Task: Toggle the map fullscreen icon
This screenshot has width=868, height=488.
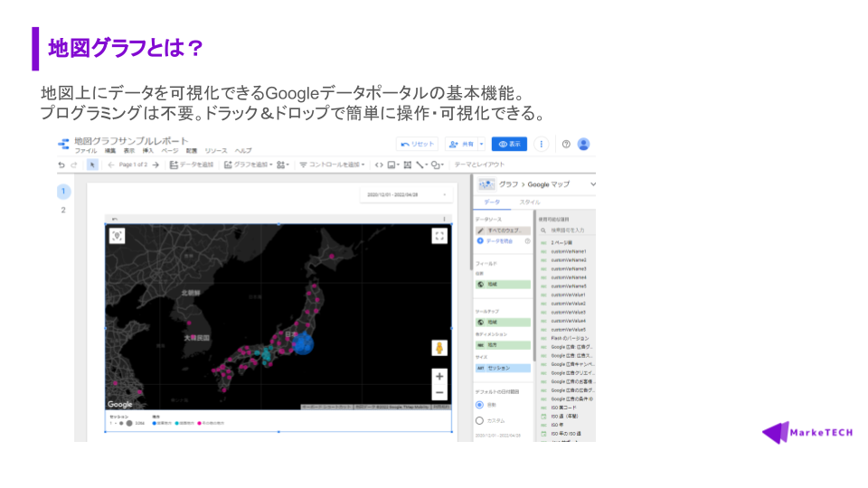Action: coord(439,236)
